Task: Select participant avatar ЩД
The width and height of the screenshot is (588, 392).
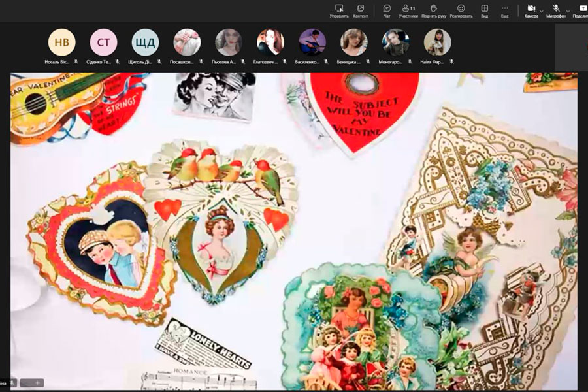Action: tap(145, 42)
